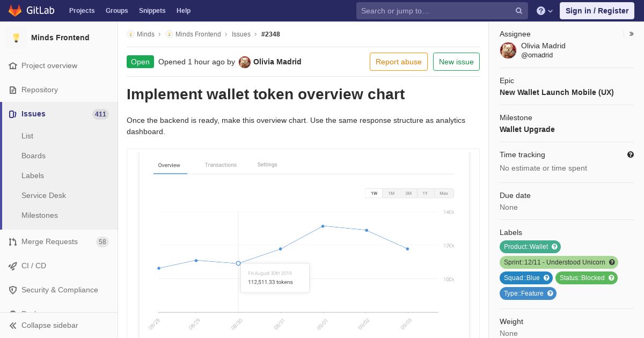Click the New issue button
Viewport: 644px width, 338px height.
point(456,62)
